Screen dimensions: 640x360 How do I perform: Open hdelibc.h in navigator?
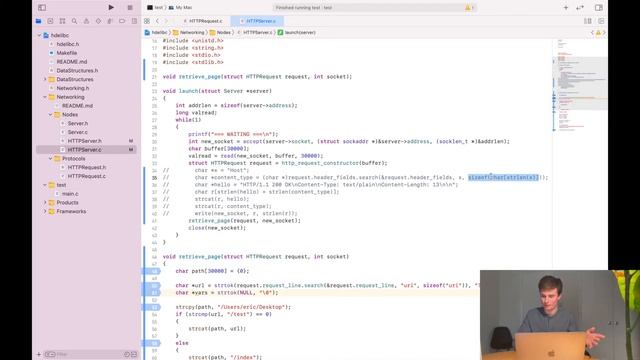pyautogui.click(x=67, y=44)
